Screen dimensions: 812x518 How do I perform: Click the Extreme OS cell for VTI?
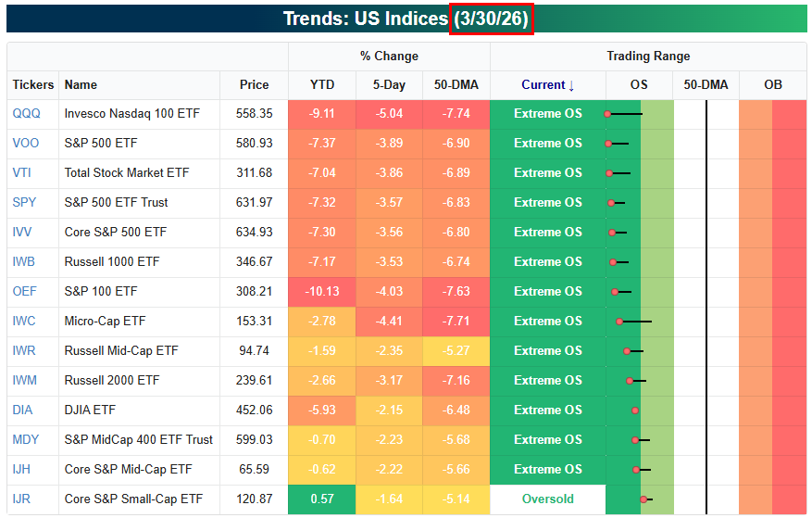click(x=548, y=173)
